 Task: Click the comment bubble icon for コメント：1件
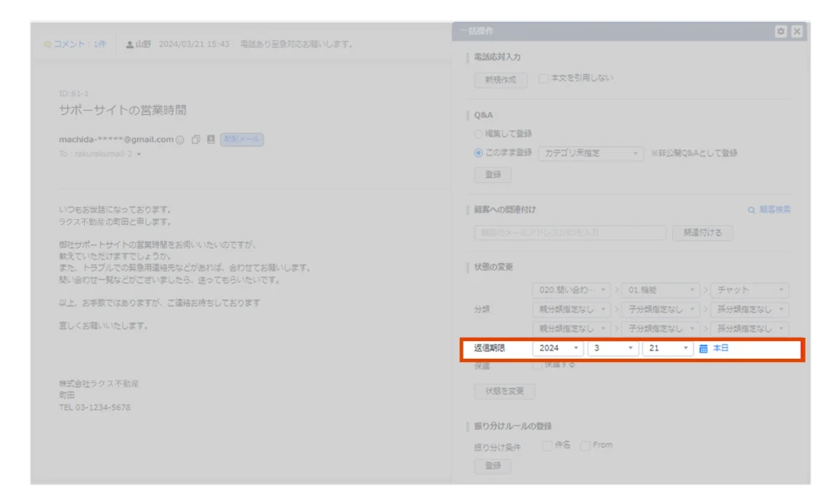47,45
